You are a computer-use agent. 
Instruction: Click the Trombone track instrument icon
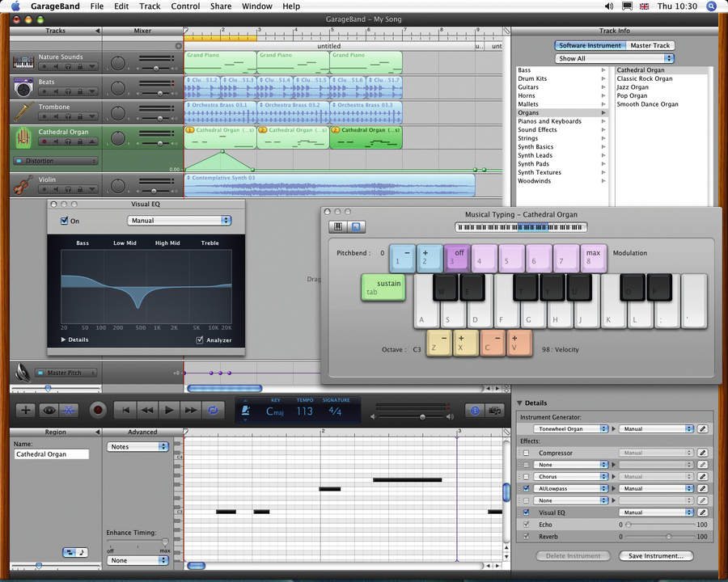coord(23,112)
